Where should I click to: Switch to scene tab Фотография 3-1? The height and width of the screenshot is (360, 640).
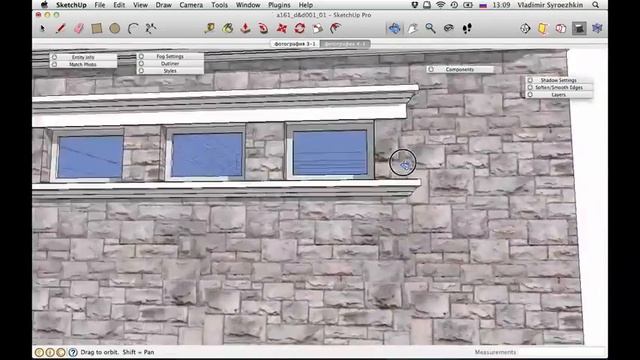[x=295, y=44]
